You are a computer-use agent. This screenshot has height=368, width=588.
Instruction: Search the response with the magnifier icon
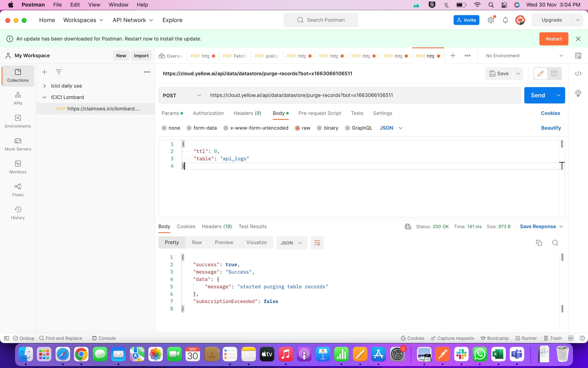(555, 243)
